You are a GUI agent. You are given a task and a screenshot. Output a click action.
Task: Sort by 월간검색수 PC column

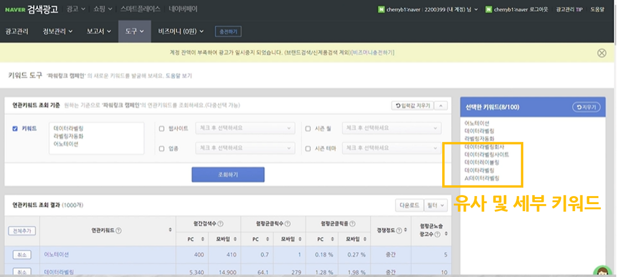tap(203, 239)
